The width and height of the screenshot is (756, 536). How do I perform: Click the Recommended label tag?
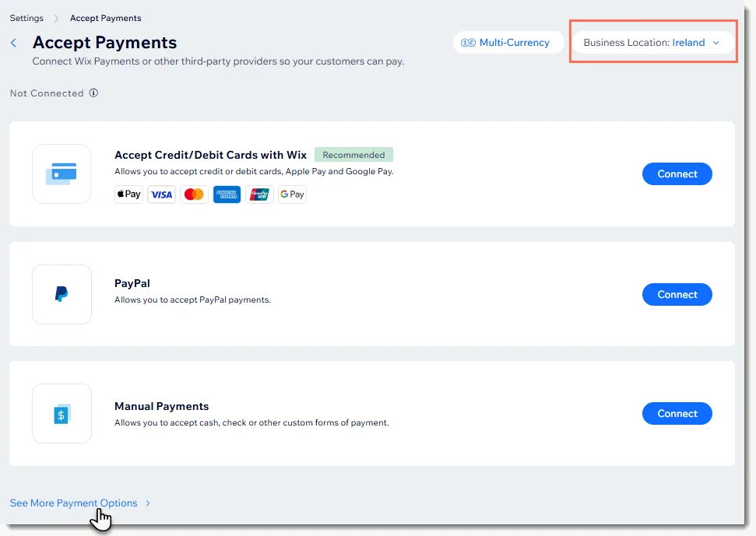[353, 155]
